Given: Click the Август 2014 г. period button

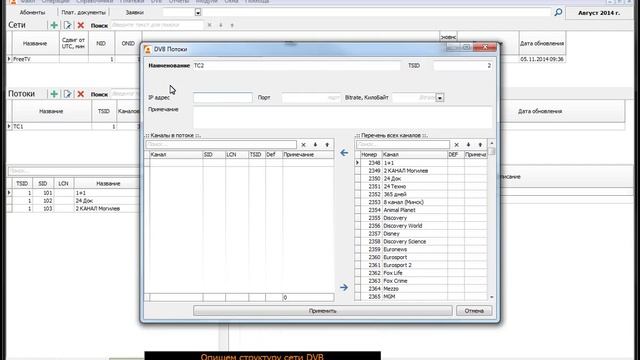Looking at the screenshot, I should tap(599, 13).
